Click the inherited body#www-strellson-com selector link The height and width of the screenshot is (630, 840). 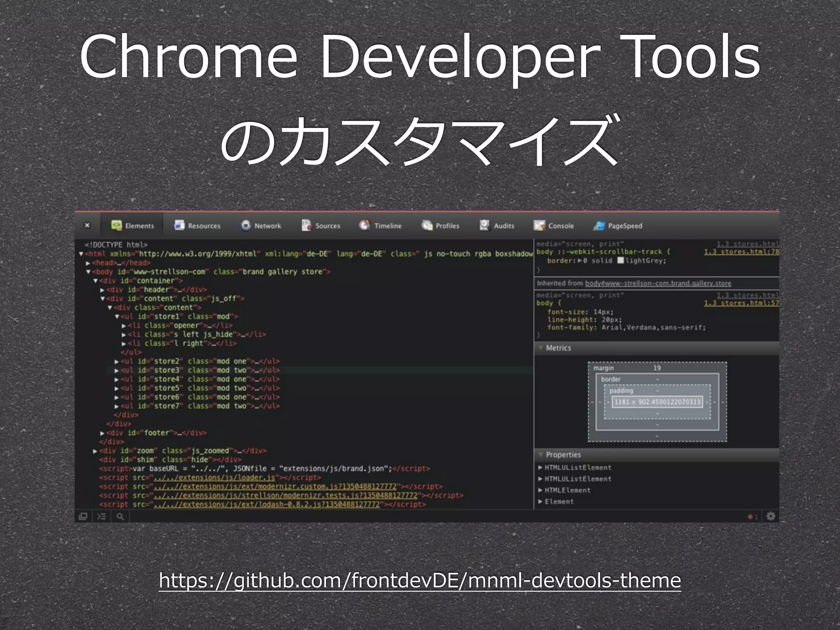658,283
